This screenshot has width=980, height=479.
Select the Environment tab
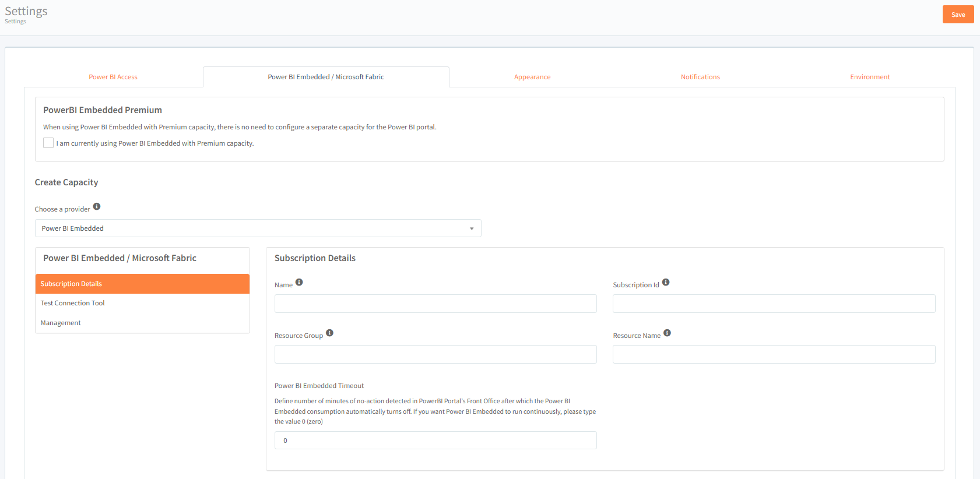[869, 77]
